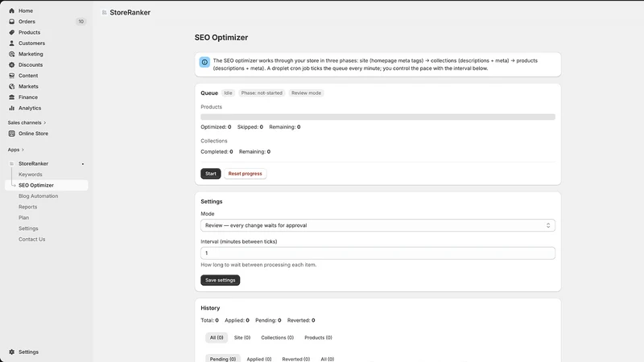The height and width of the screenshot is (362, 644).
Task: Click Save settings button
Action: (x=220, y=280)
